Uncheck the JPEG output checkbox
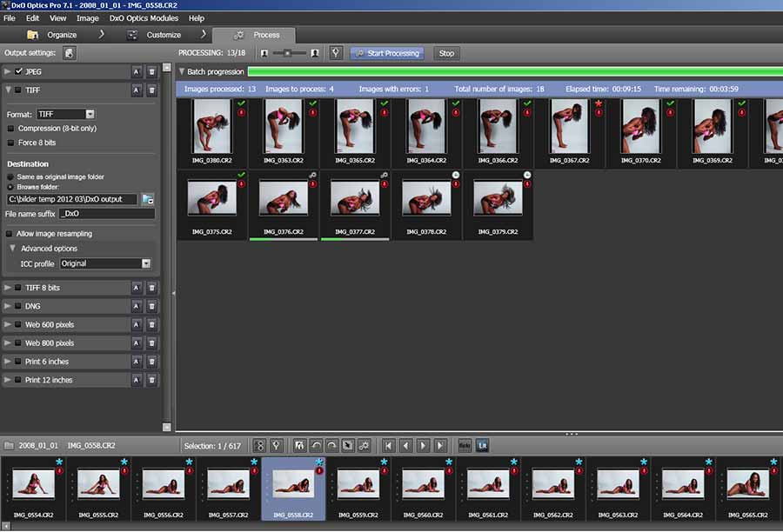 18,71
